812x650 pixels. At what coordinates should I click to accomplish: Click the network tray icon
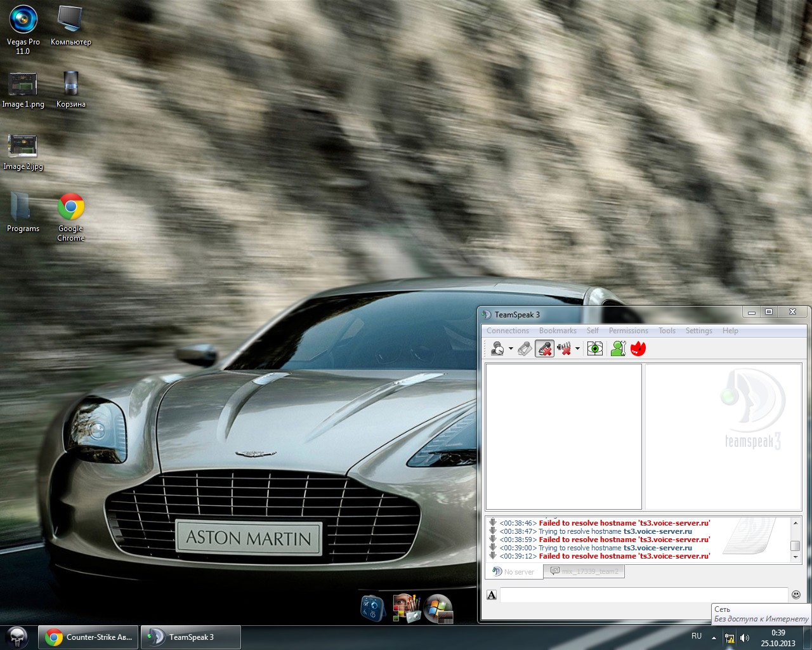pos(730,638)
